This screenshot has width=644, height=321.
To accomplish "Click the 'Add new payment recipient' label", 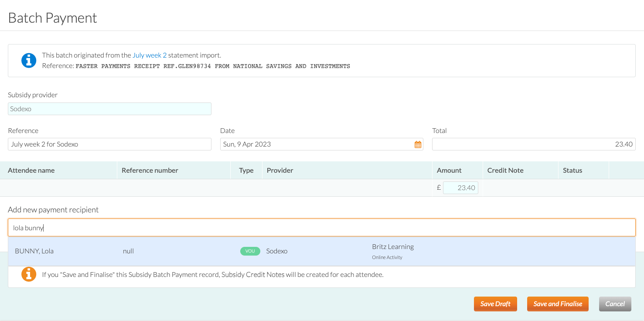I will 53,210.
